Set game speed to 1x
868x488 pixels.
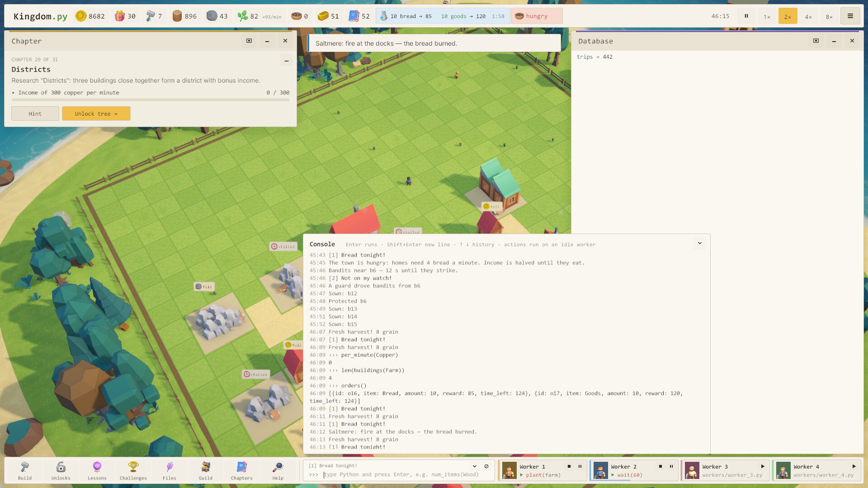(767, 16)
